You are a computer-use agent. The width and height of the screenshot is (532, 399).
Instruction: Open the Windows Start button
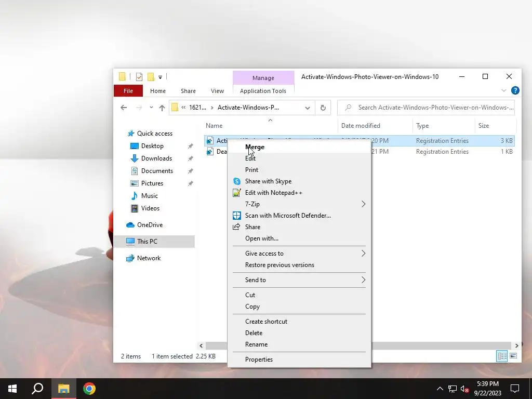(x=12, y=389)
